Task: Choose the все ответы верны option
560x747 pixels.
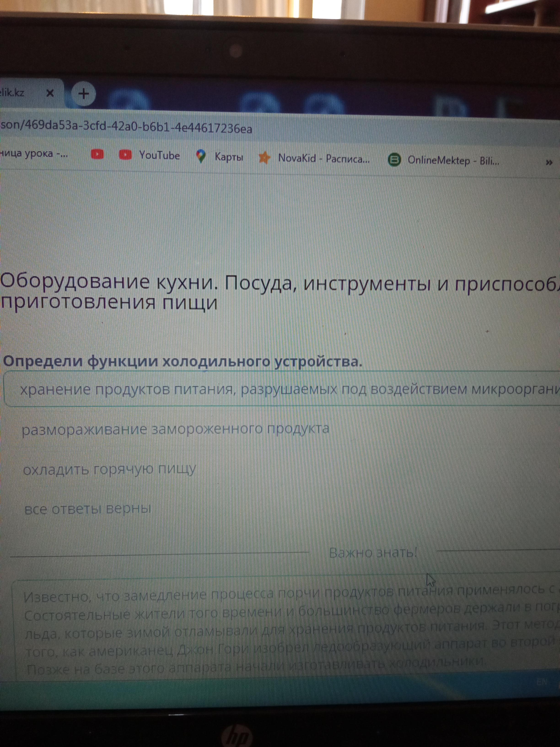Action: [88, 509]
